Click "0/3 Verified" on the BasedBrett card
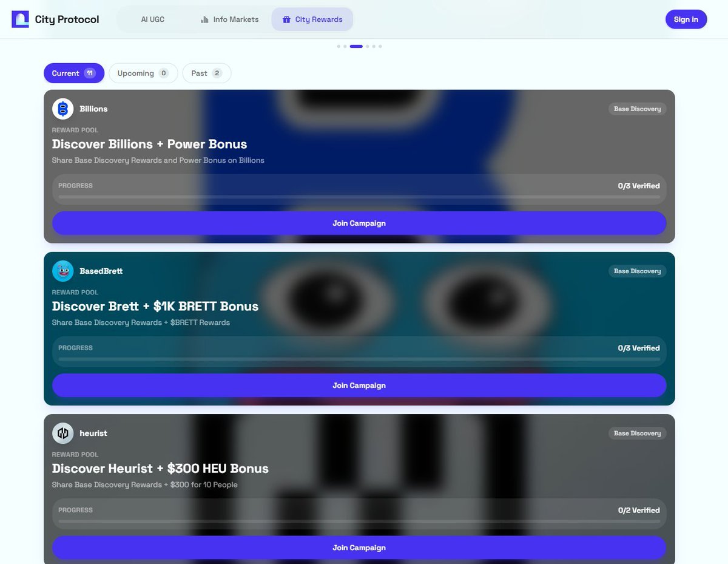This screenshot has height=564, width=728. (639, 348)
